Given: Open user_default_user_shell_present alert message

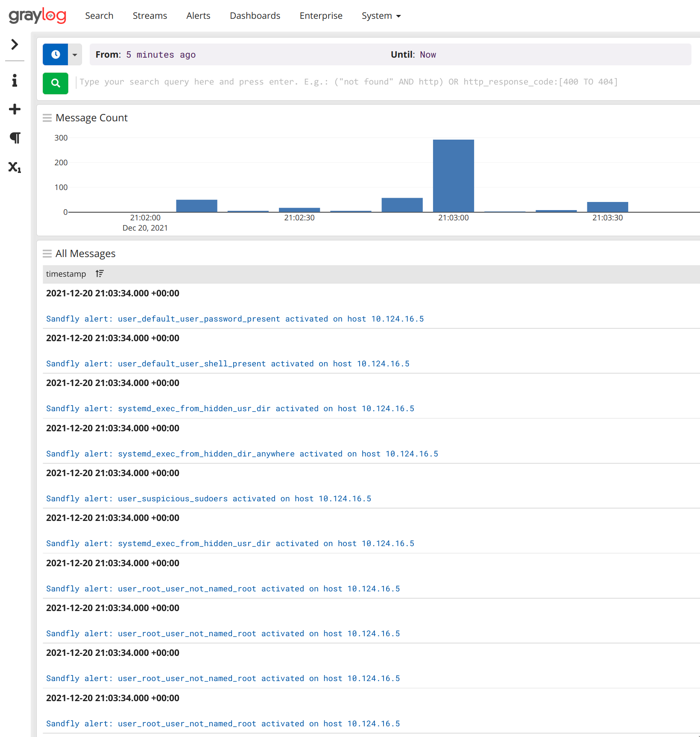Looking at the screenshot, I should (x=228, y=364).
